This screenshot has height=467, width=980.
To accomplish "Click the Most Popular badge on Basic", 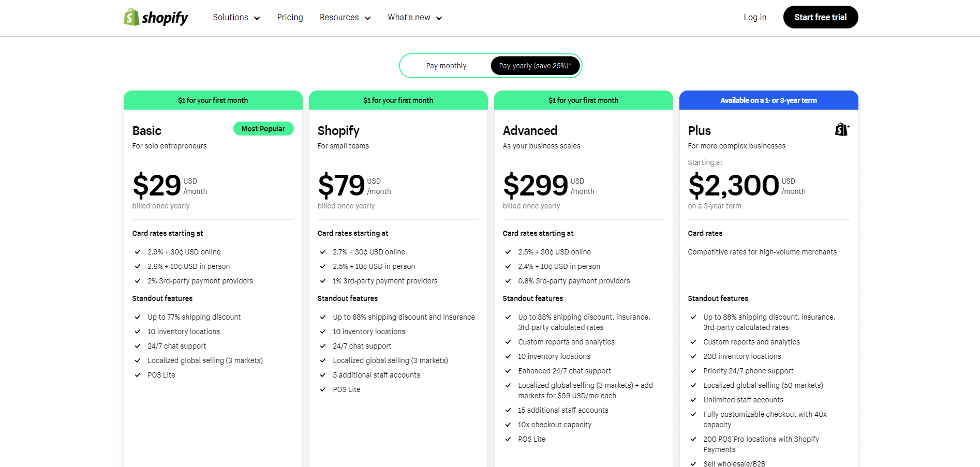I will click(x=263, y=129).
